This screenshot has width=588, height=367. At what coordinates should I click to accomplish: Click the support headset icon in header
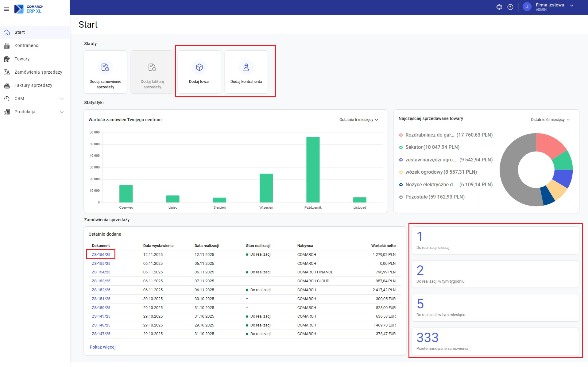499,7
